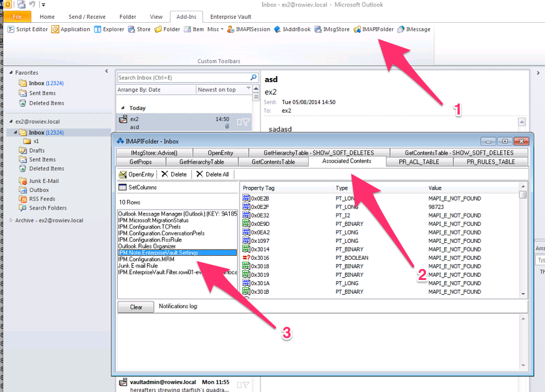Switch to the GetContentsTable tab

pos(273,162)
